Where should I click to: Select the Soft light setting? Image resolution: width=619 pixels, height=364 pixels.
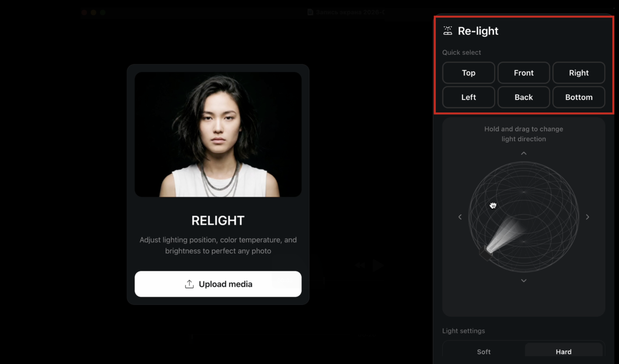click(x=483, y=351)
